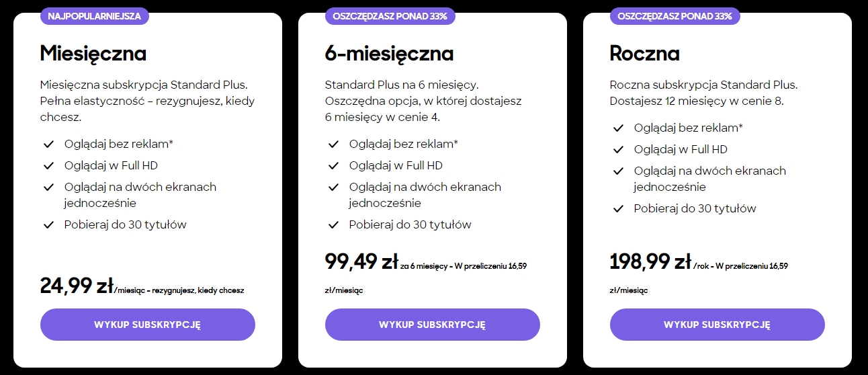Select the Miesięczna plan heading
The width and height of the screenshot is (868, 375).
click(93, 53)
